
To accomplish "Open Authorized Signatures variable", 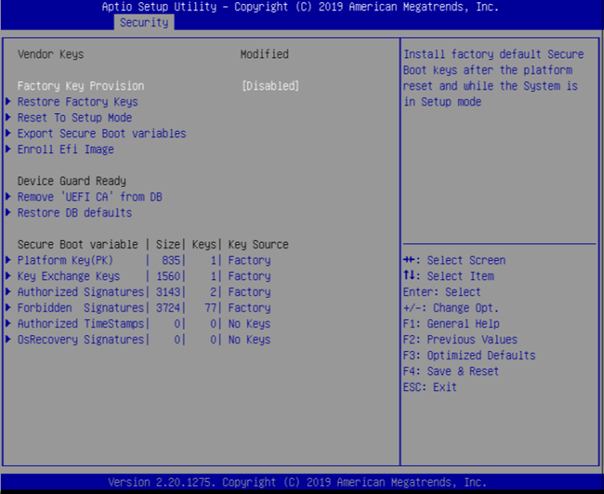I will click(80, 292).
